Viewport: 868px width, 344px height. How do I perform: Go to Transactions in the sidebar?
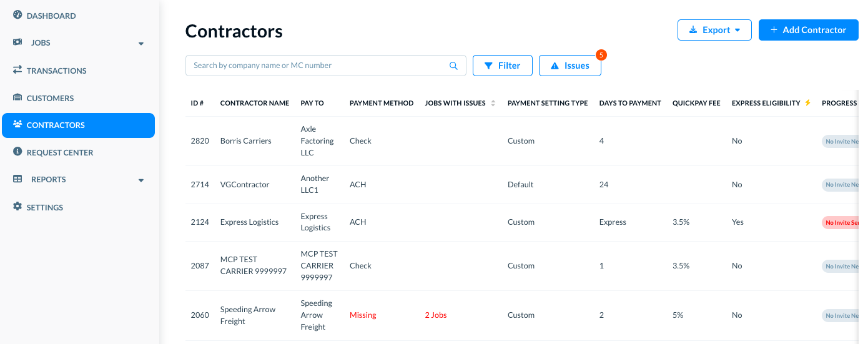coord(56,71)
